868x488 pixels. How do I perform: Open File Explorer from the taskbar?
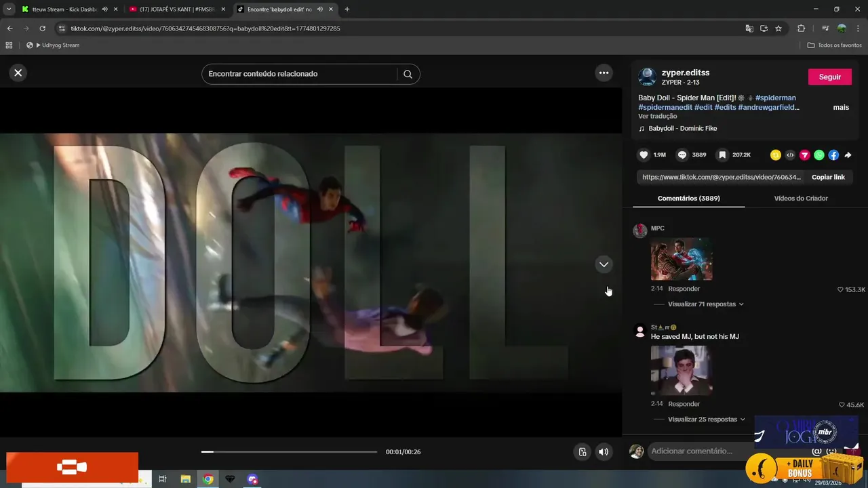(185, 479)
